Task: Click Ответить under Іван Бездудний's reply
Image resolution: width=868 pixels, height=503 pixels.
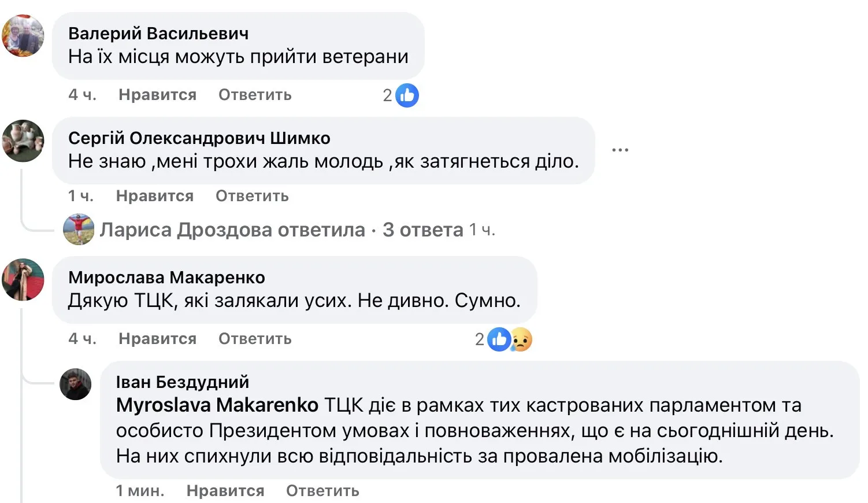Action: [x=321, y=490]
